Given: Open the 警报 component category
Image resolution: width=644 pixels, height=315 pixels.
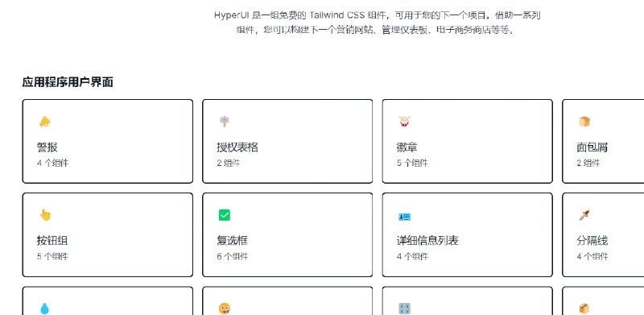Looking at the screenshot, I should pyautogui.click(x=108, y=141).
